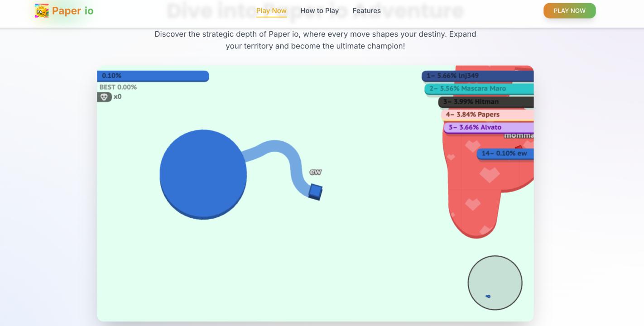Image resolution: width=644 pixels, height=326 pixels.
Task: Click the skull kill counter icon
Action: pyautogui.click(x=104, y=97)
